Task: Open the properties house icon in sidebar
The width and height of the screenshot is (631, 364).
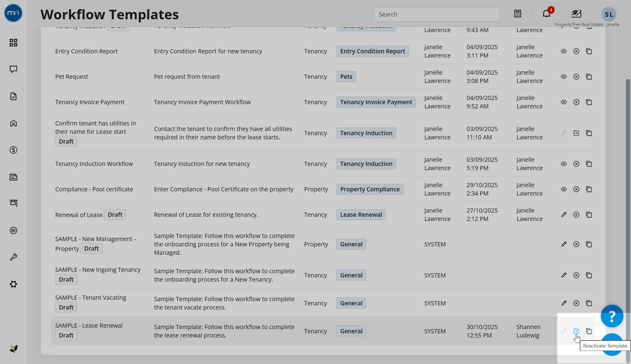Action: [13, 123]
